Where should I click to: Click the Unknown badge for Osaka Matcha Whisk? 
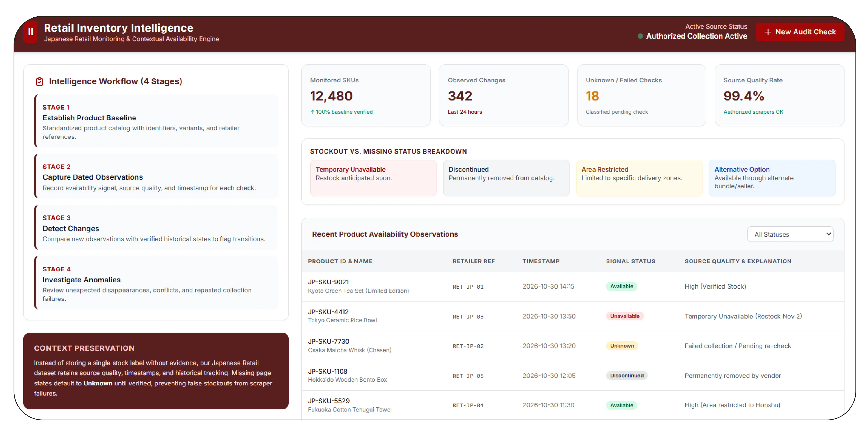(x=622, y=346)
